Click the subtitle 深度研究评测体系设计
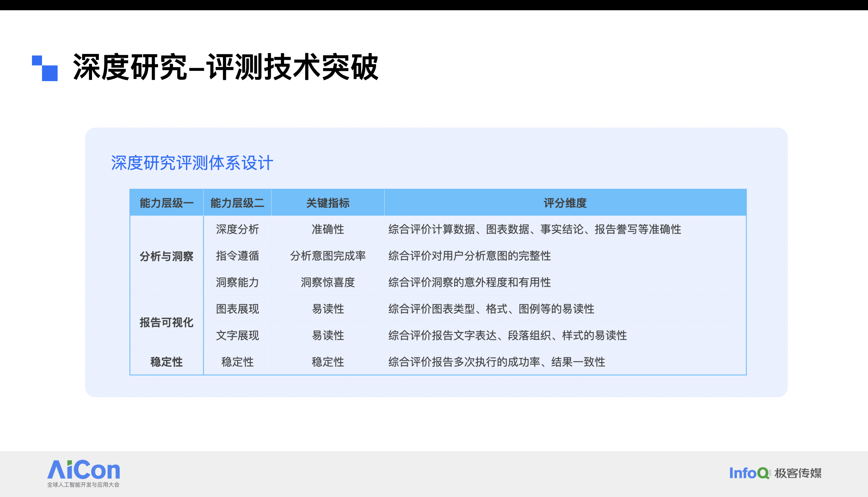868x497 pixels. click(x=192, y=163)
